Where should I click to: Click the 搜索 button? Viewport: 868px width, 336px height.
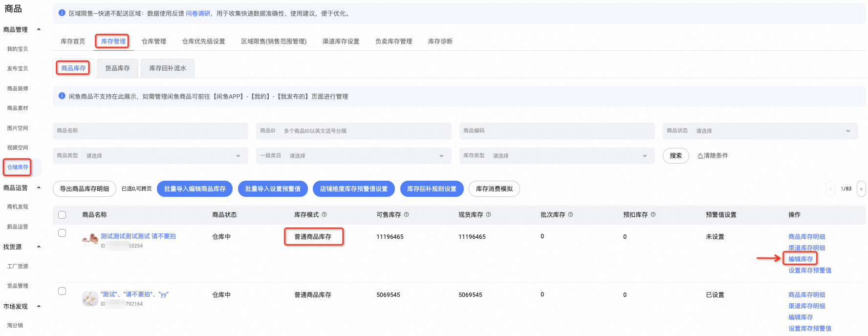point(676,156)
